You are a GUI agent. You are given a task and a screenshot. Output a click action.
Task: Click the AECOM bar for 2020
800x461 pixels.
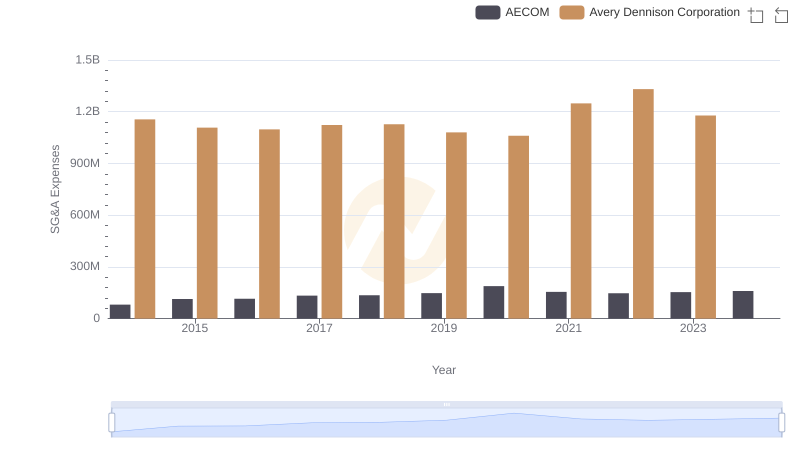(x=493, y=302)
